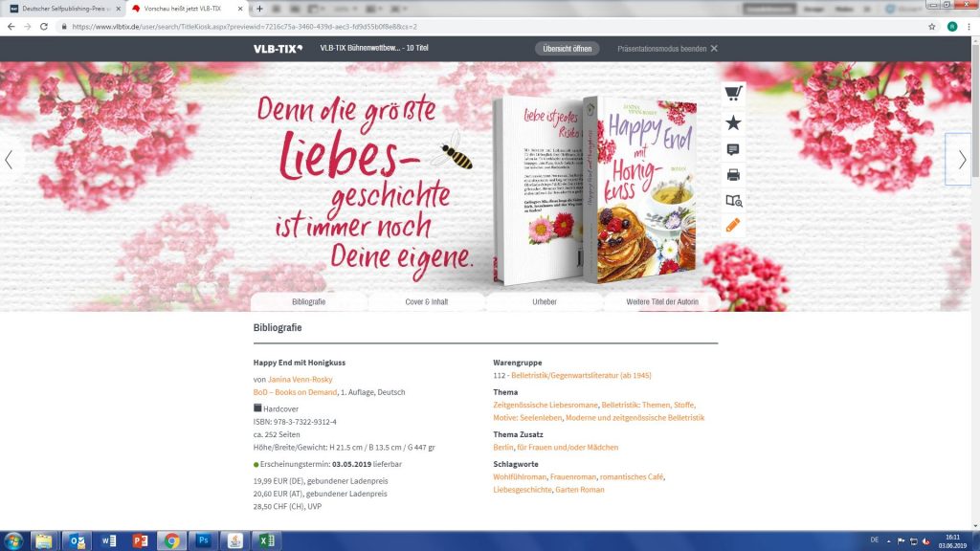This screenshot has width=980, height=551.
Task: Select the Urheber tab
Action: 545,301
